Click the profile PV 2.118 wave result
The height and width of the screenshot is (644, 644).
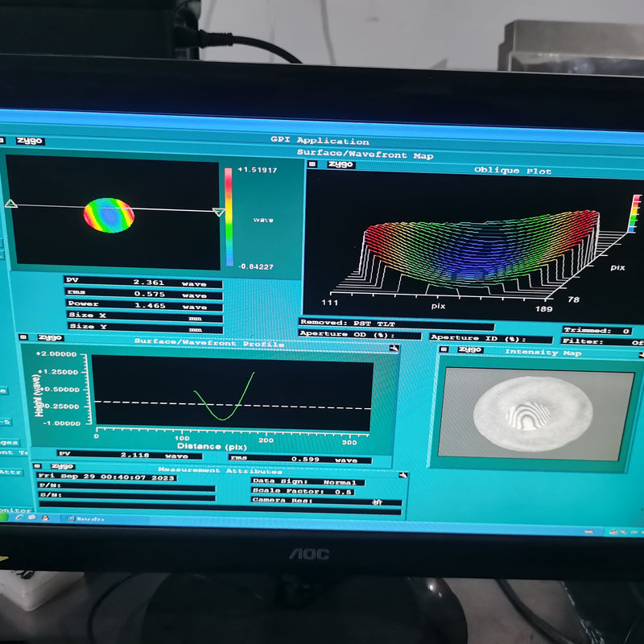click(130, 455)
